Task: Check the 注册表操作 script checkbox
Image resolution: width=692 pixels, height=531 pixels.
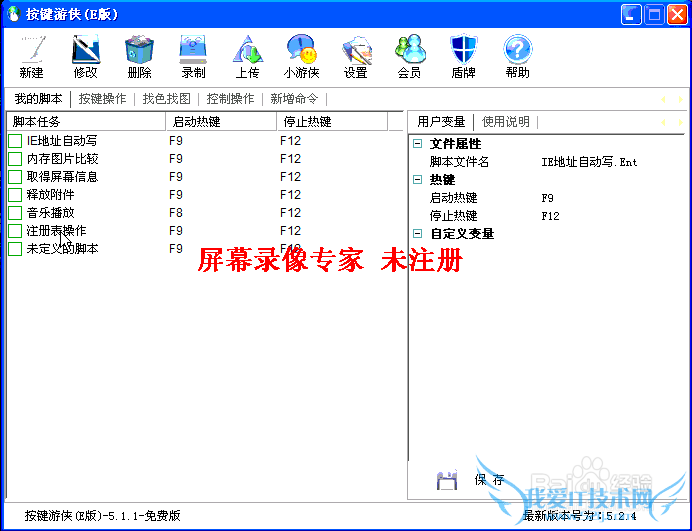Action: coord(15,231)
